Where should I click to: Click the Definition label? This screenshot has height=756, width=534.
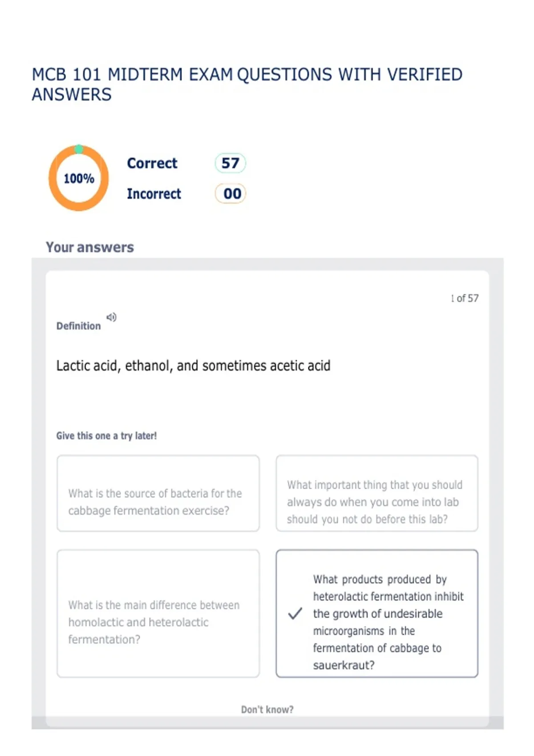point(78,326)
